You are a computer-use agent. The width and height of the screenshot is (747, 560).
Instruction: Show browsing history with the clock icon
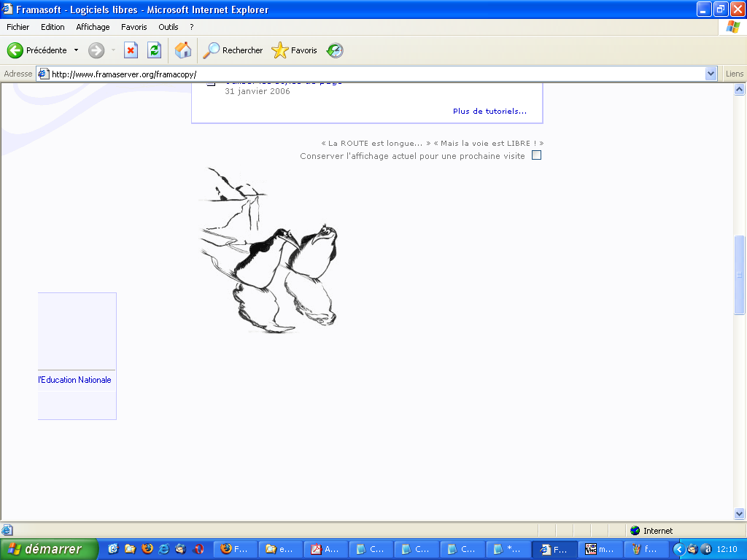coord(335,50)
